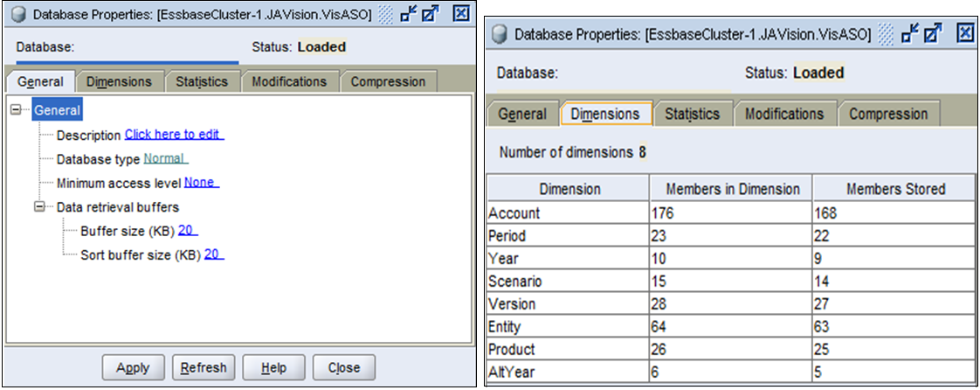Minimize the window showing the dimensions table
This screenshot has width=980, height=390.
coord(910,34)
